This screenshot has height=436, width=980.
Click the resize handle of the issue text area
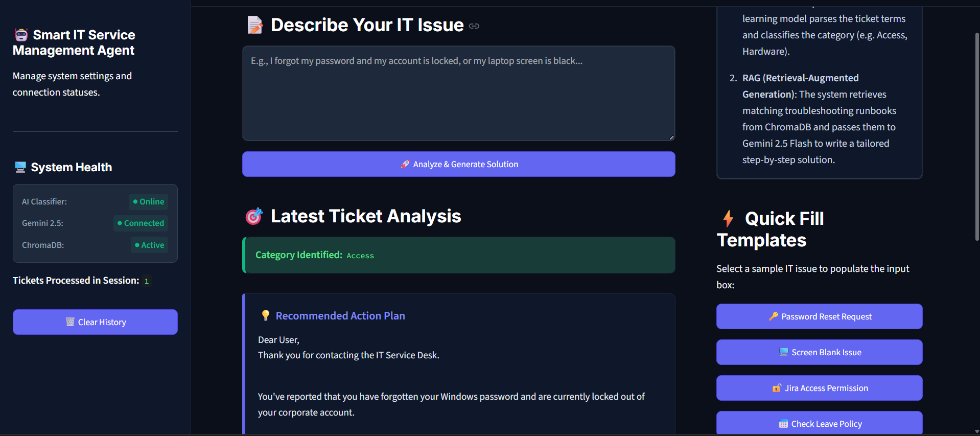tap(671, 137)
